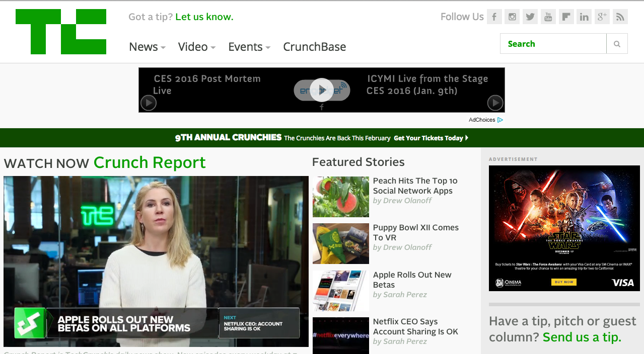Screen dimensions: 644x354
Task: Open the Google Plus follow icon
Action: (602, 17)
